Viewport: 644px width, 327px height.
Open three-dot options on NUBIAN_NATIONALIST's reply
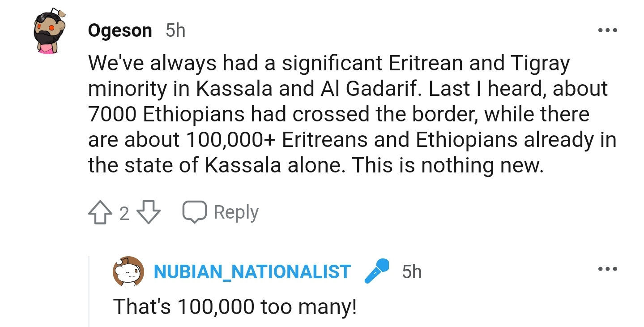point(607,269)
